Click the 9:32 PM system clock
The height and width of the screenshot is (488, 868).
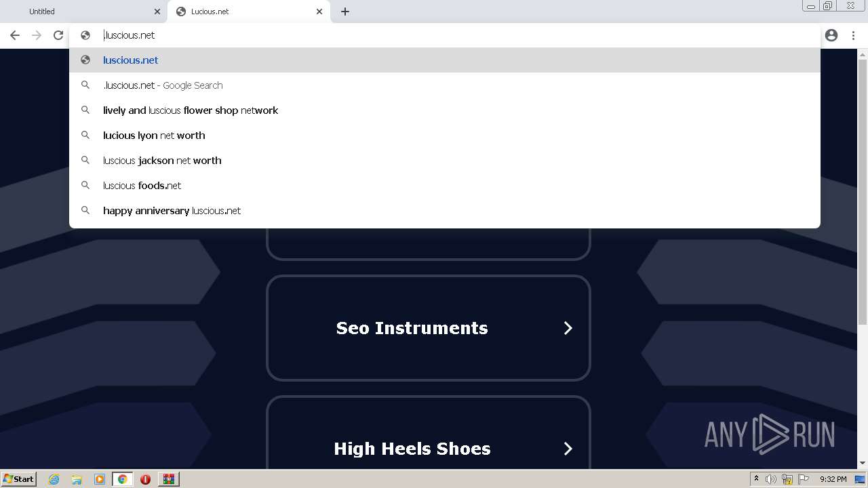(x=833, y=479)
